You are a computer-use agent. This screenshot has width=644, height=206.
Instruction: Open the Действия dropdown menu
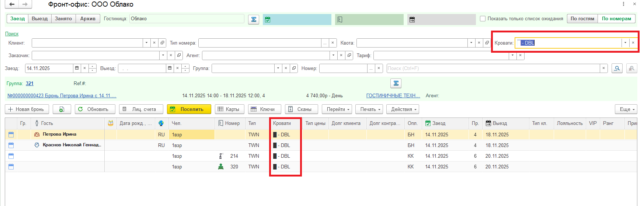click(404, 109)
